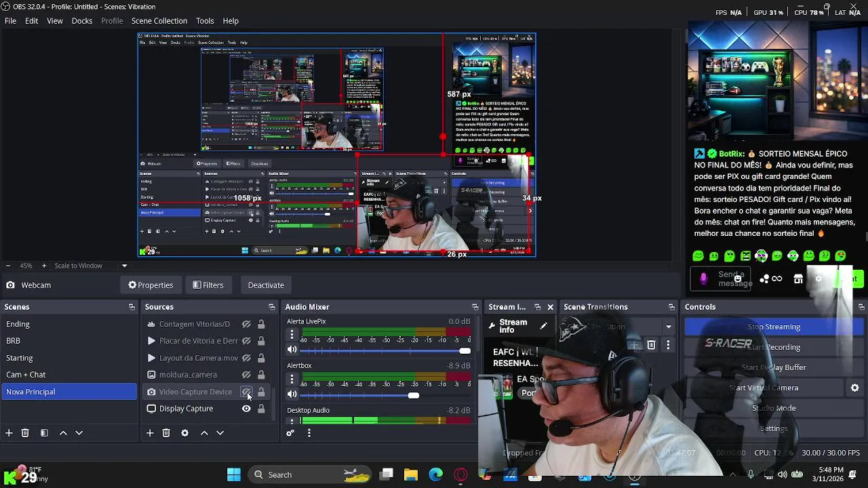
Task: Click Stop Streaming
Action: point(774,327)
